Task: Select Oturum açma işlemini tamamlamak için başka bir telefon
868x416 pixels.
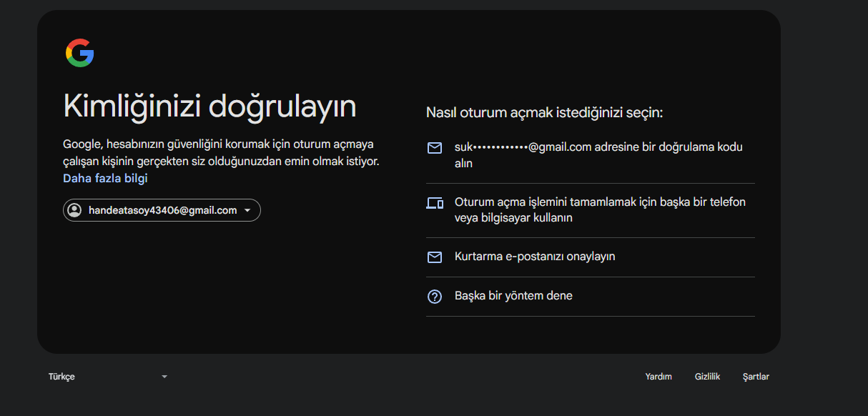Action: tap(591, 210)
